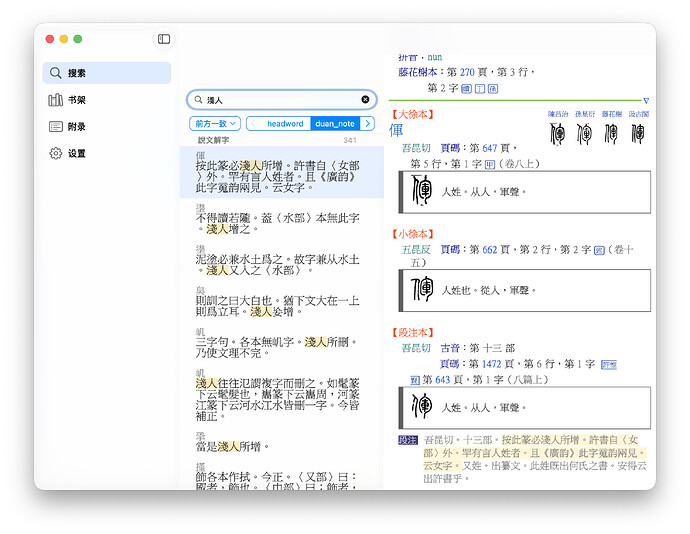Open page 647 link in 大徐本
The image size is (690, 534).
point(489,148)
